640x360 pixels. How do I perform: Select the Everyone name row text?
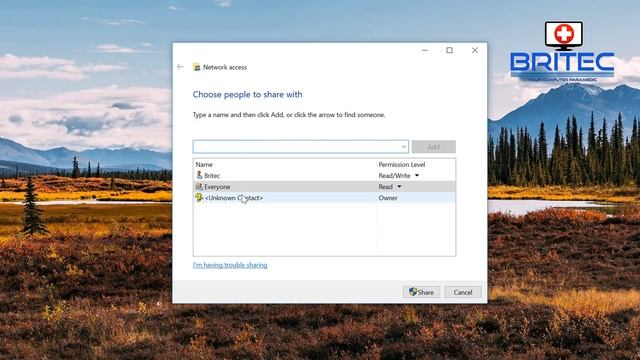pyautogui.click(x=217, y=187)
